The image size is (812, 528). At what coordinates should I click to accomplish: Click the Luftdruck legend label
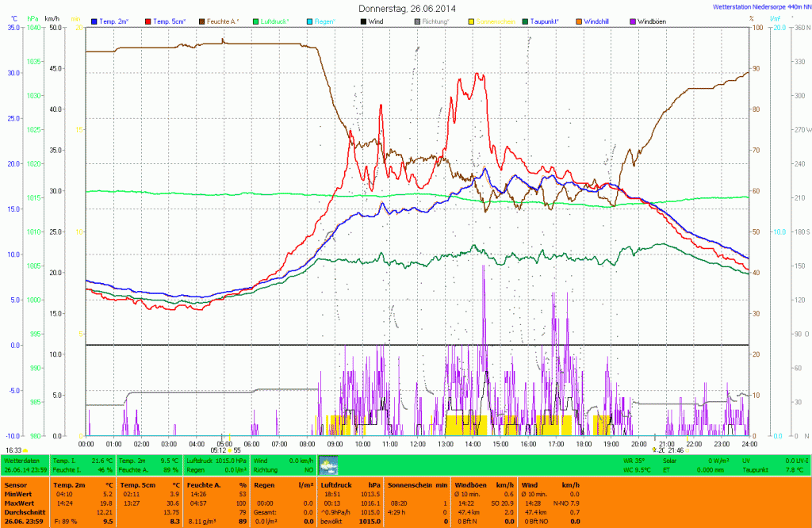[274, 21]
